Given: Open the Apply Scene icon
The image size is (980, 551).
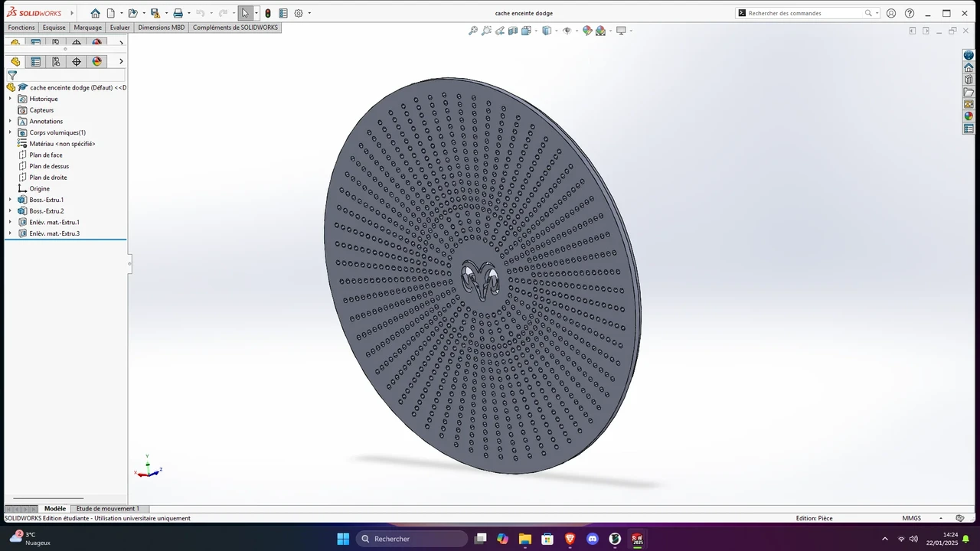Looking at the screenshot, I should tap(600, 31).
